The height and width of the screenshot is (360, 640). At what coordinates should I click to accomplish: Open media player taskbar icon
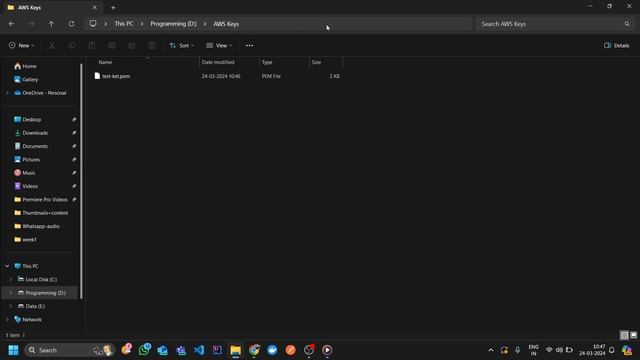tap(327, 350)
